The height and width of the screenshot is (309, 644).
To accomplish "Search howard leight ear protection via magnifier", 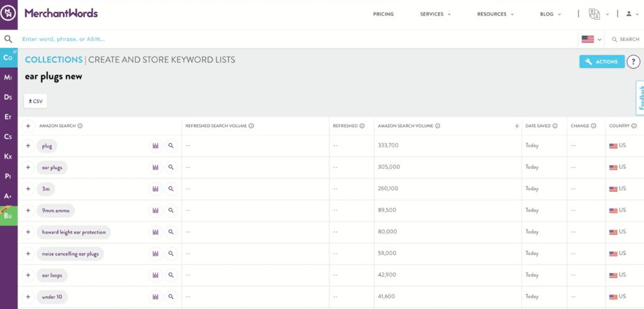I will pyautogui.click(x=171, y=232).
